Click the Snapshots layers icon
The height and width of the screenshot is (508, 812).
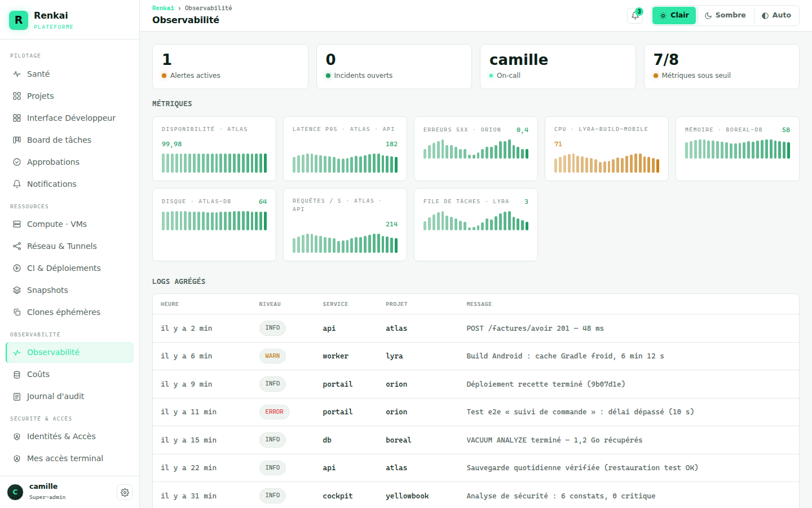coord(17,290)
